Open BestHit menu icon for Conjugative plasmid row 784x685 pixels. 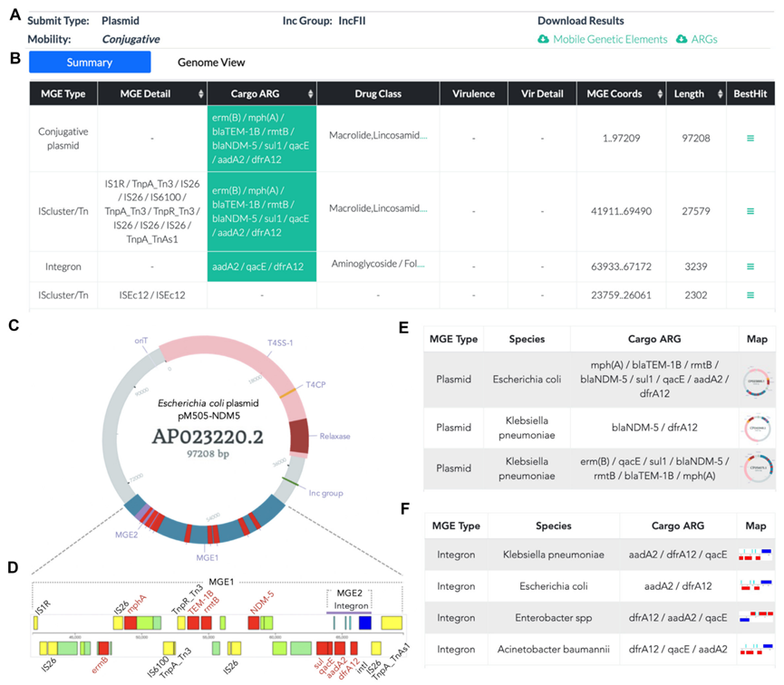coord(749,138)
